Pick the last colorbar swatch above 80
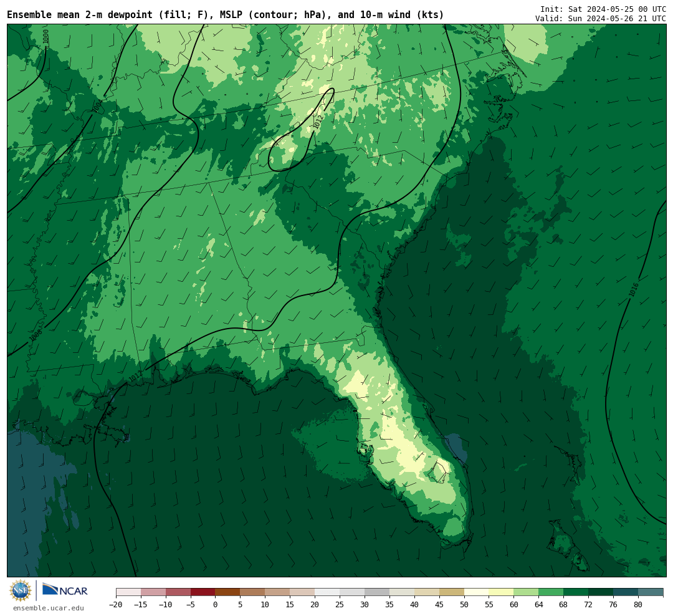Screen dimensions: 673x616 click(651, 592)
